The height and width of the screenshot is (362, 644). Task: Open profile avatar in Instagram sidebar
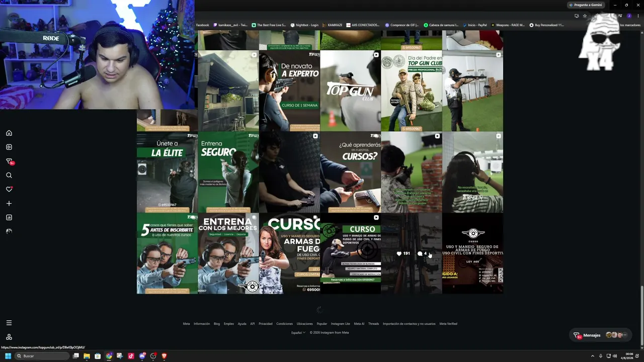[9, 231]
